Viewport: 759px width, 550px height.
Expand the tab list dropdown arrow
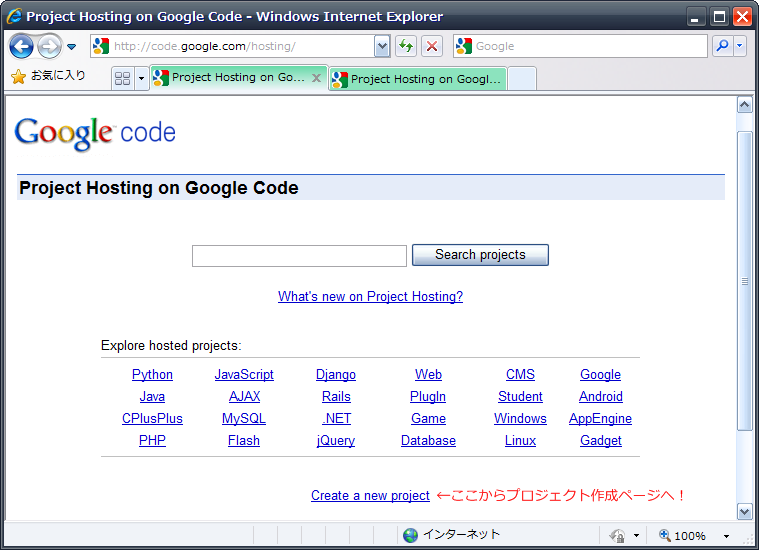click(141, 78)
